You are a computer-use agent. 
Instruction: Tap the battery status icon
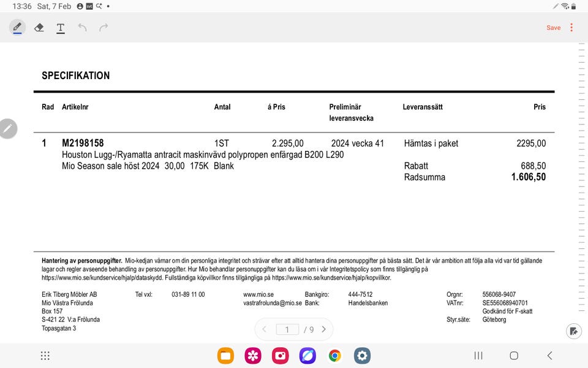tap(573, 6)
